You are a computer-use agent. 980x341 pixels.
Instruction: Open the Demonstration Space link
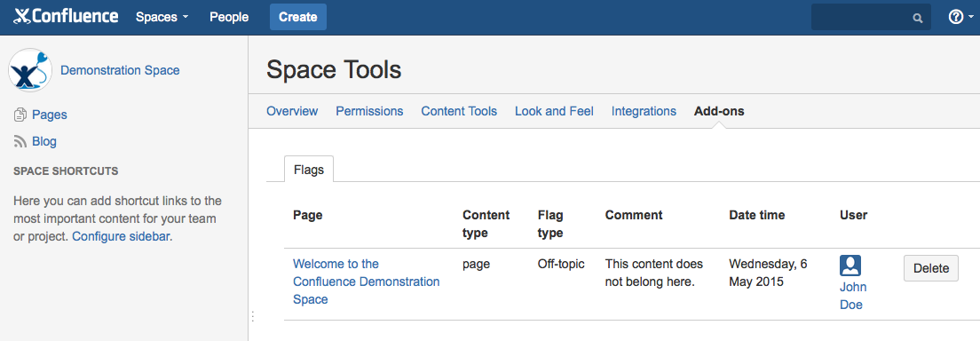pyautogui.click(x=120, y=70)
